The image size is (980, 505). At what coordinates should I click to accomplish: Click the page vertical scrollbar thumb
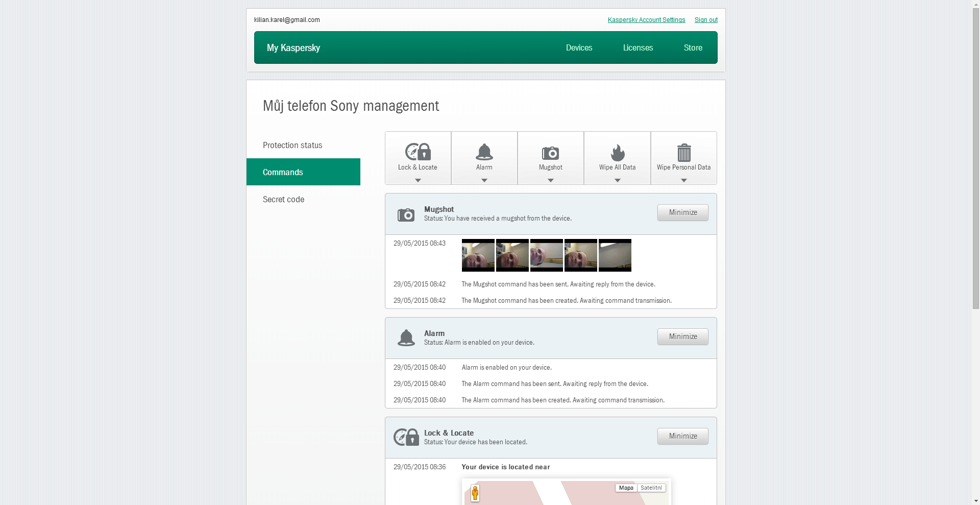[x=975, y=159]
